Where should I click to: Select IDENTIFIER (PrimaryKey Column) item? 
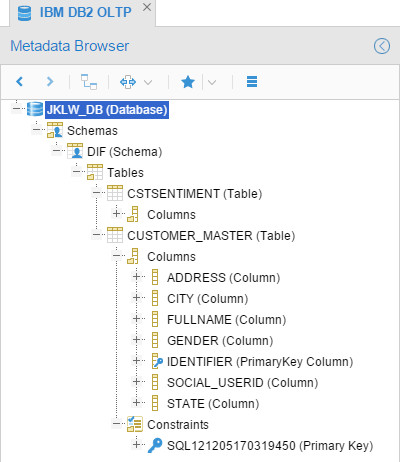(x=260, y=362)
